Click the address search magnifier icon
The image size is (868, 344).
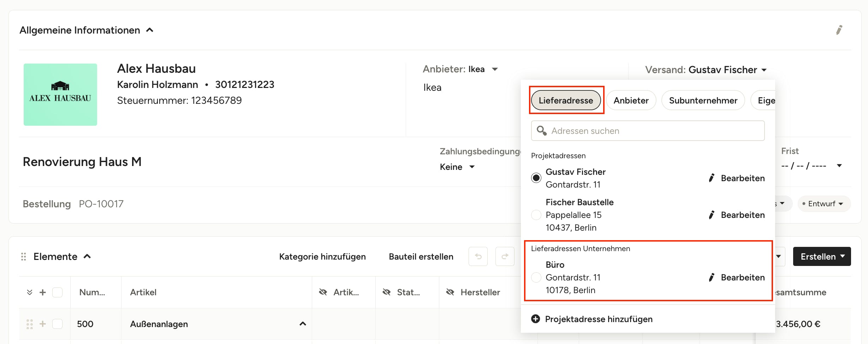click(542, 131)
